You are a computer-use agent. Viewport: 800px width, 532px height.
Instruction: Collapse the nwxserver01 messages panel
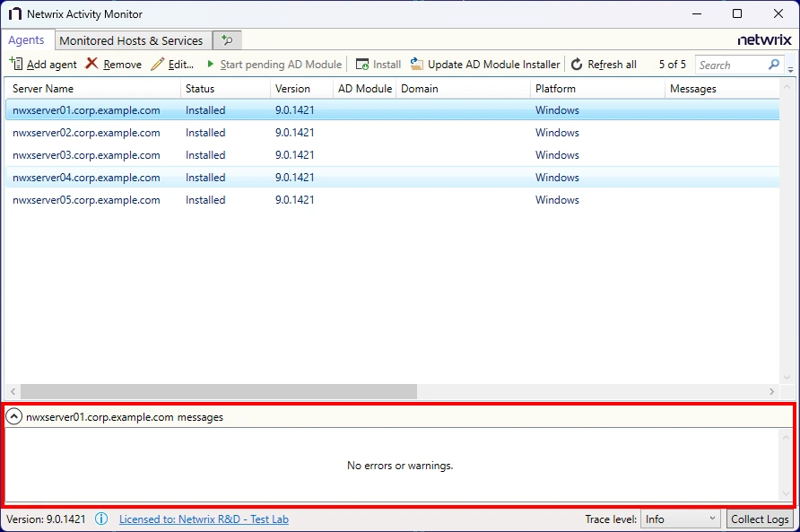pyautogui.click(x=14, y=417)
